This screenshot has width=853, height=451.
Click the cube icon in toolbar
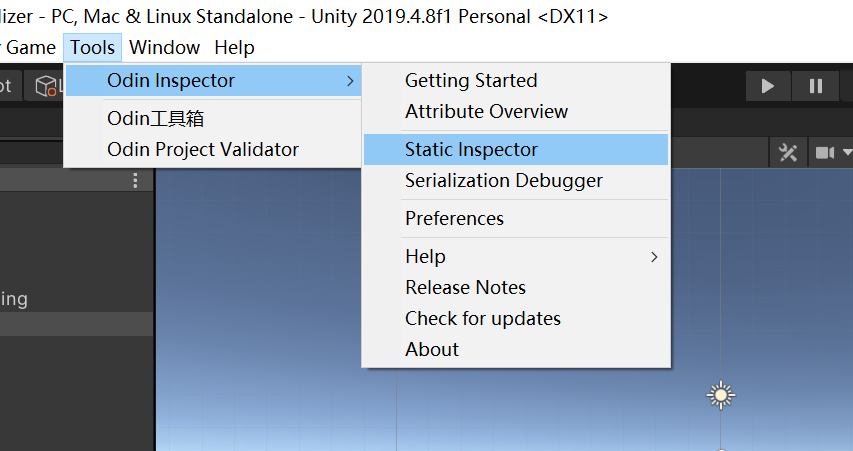click(x=46, y=86)
